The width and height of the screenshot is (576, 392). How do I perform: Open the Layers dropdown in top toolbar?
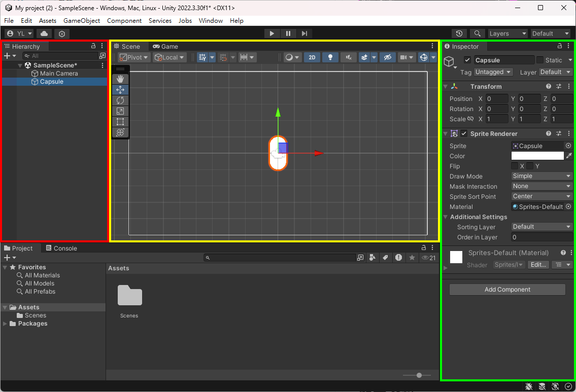[507, 33]
